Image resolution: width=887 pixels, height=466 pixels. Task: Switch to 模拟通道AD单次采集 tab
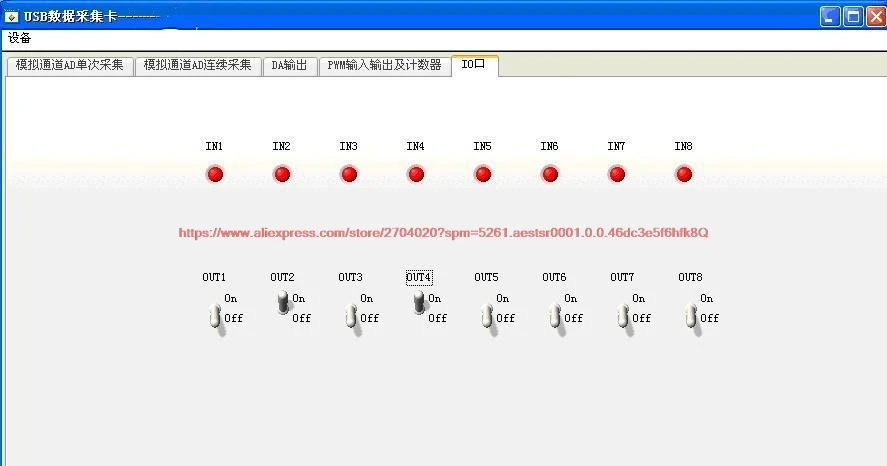pyautogui.click(x=70, y=66)
